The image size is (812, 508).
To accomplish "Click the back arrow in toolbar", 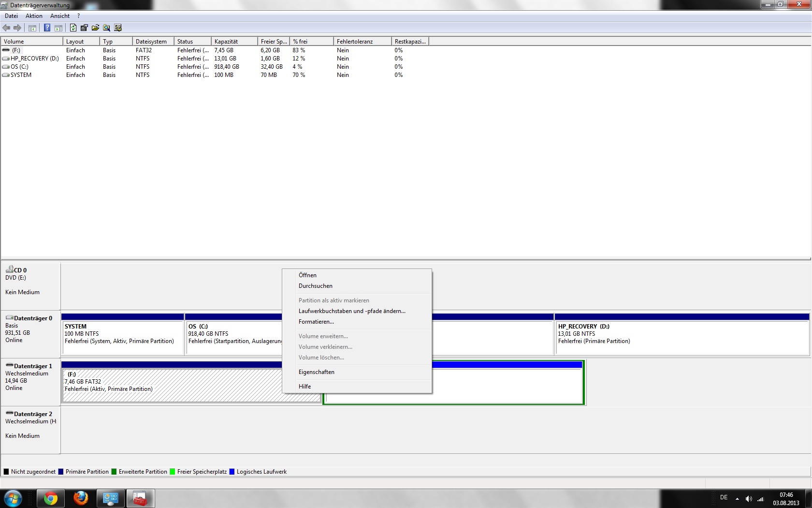I will pyautogui.click(x=6, y=28).
